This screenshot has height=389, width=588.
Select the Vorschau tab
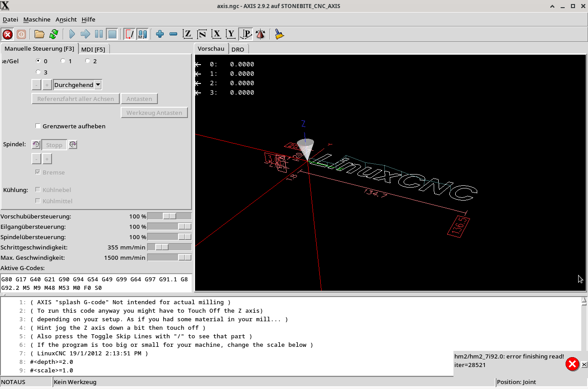[x=211, y=48]
